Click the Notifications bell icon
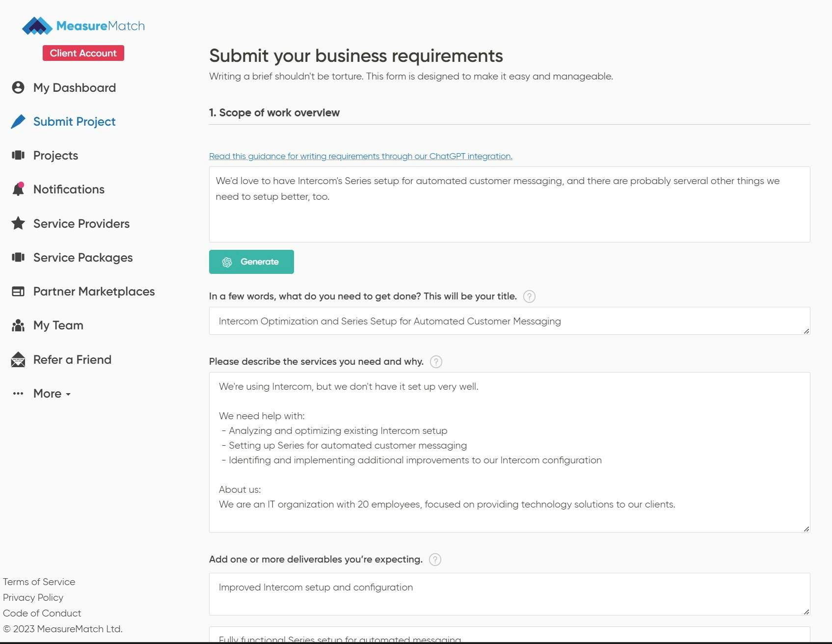832x644 pixels. (18, 189)
